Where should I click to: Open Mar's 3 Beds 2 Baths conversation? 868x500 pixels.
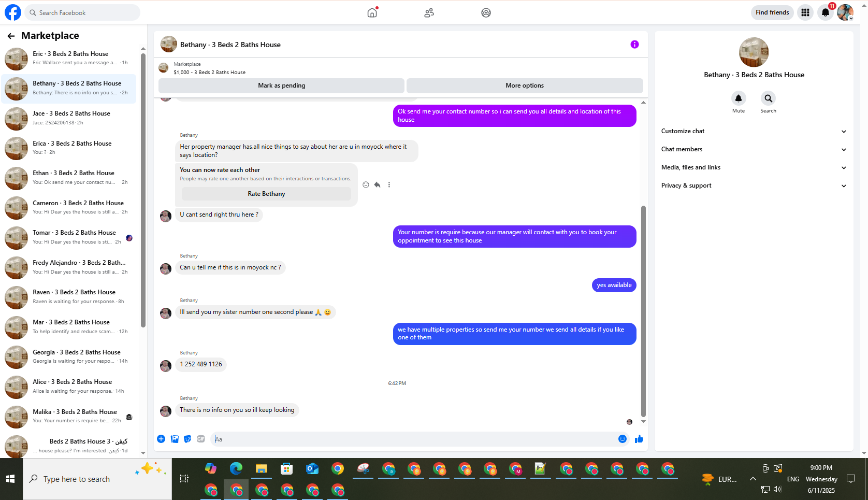click(x=69, y=327)
